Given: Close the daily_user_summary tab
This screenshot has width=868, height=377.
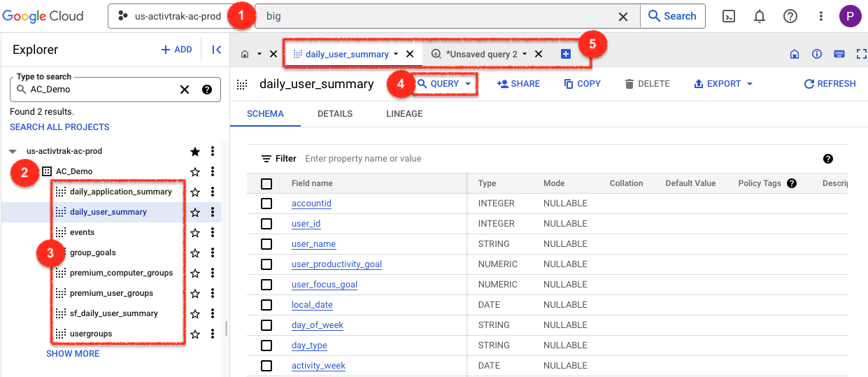Looking at the screenshot, I should (410, 54).
